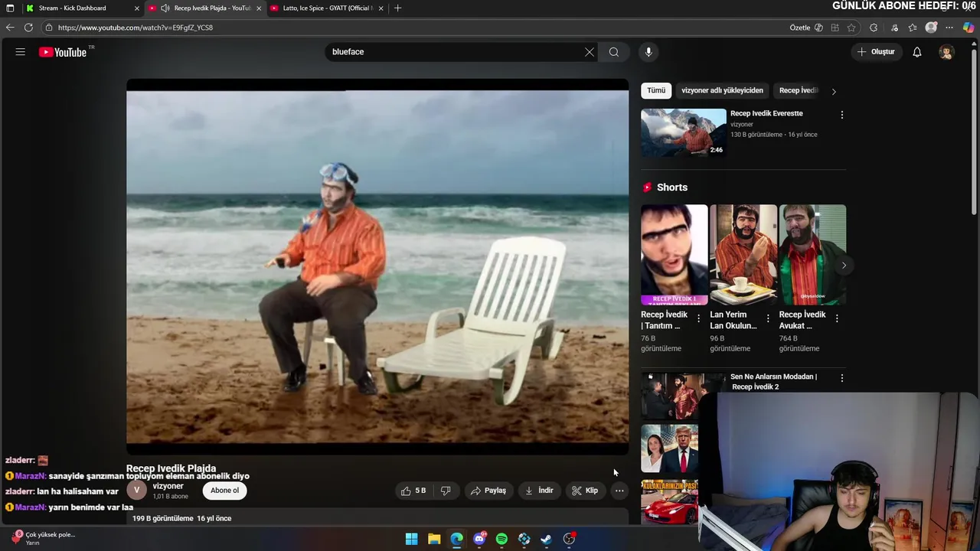
Task: Show next Shorts with the arrow
Action: 844,266
